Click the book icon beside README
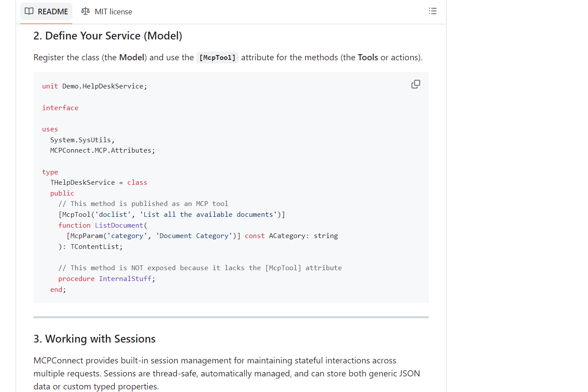 (x=29, y=11)
